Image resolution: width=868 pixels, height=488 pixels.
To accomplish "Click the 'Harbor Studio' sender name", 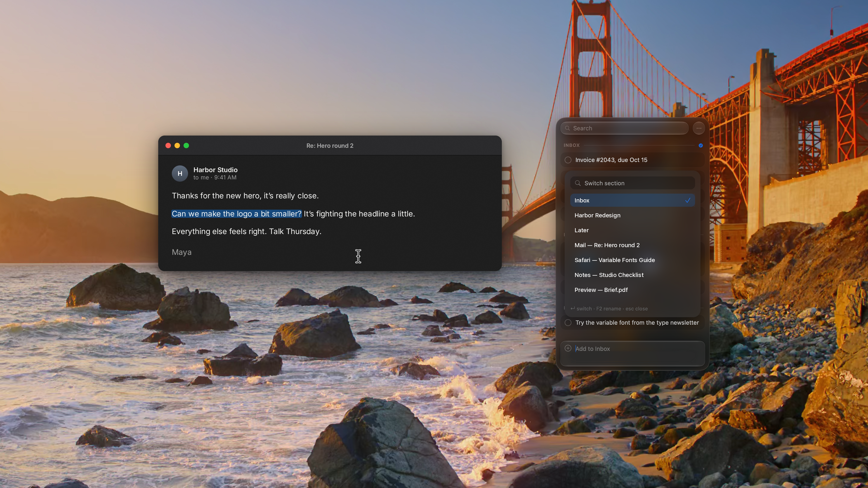I will [215, 170].
